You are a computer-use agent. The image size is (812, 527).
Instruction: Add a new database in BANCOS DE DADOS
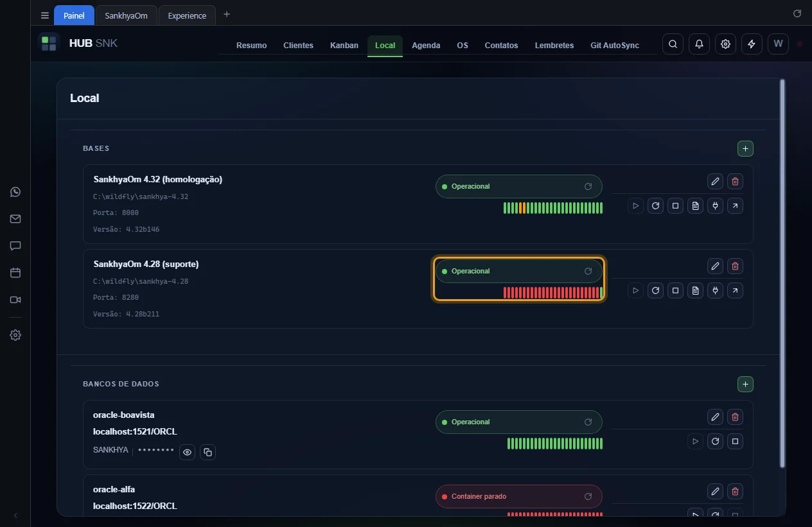coord(745,384)
